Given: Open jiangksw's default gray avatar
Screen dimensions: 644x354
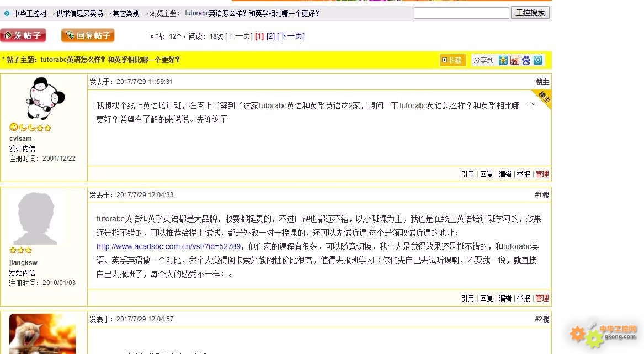Looking at the screenshot, I should (x=36, y=219).
